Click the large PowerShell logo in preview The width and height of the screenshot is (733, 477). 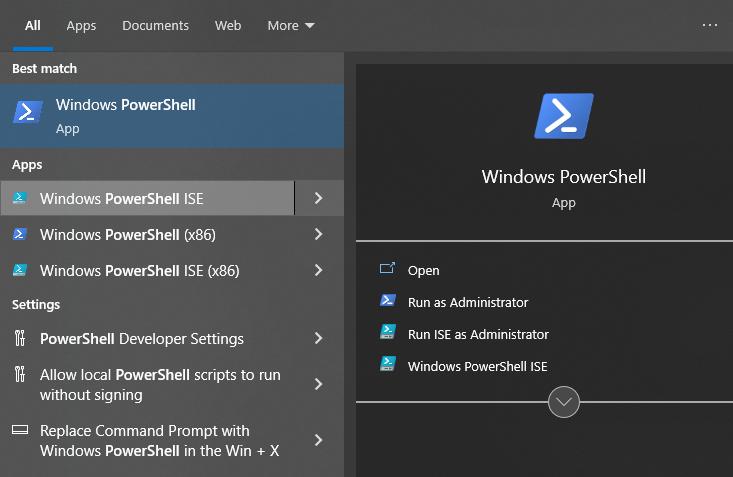click(x=564, y=116)
